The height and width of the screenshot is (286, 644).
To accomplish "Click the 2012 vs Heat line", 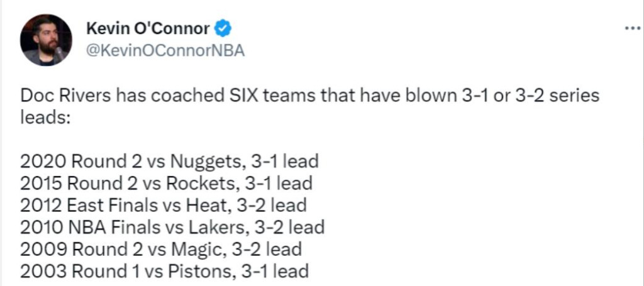I will click(x=164, y=205).
